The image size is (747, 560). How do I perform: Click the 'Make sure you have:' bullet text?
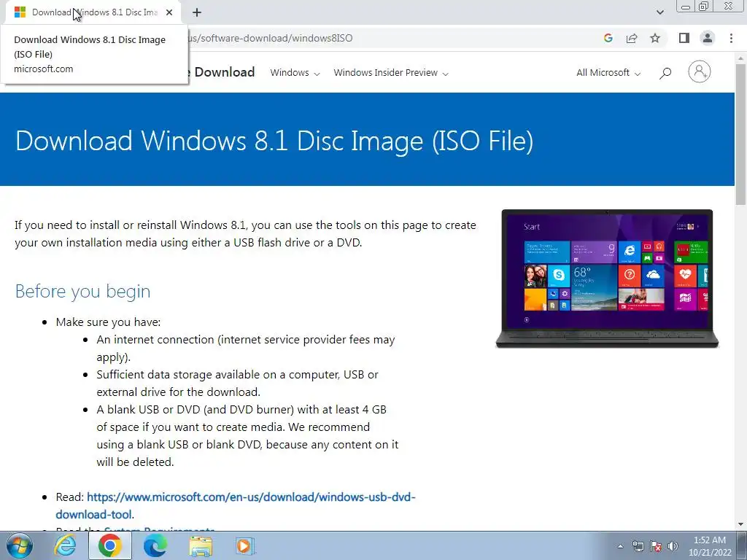(x=108, y=322)
